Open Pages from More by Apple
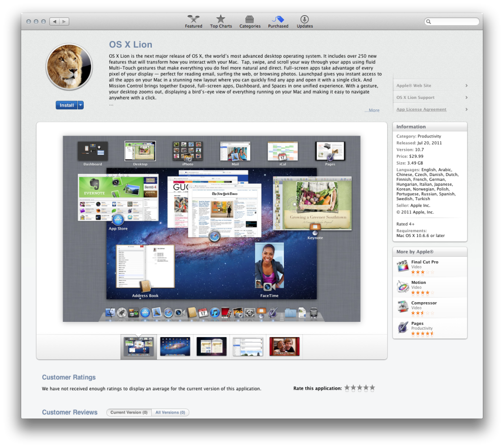This screenshot has height=448, width=504. (430, 328)
